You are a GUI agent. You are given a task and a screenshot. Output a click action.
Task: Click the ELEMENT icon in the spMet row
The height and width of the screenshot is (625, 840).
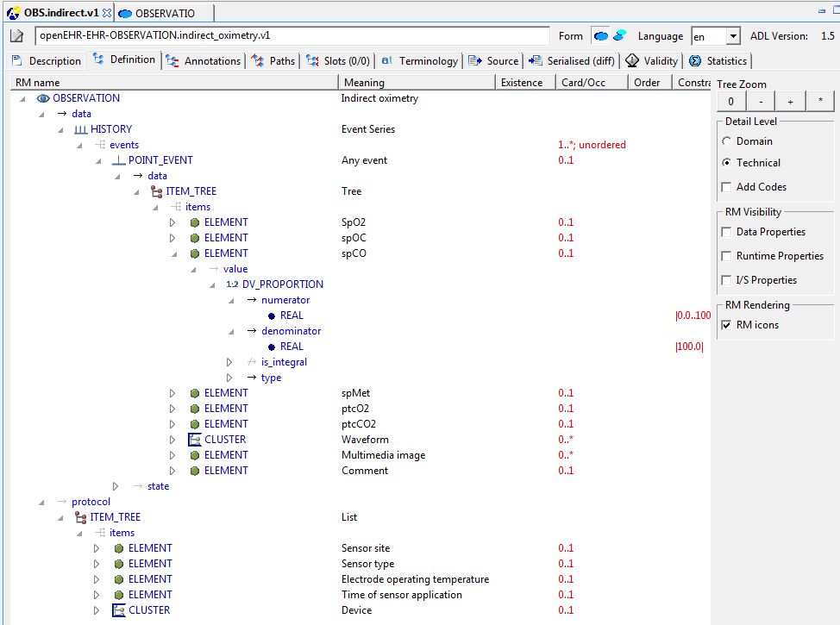[195, 394]
